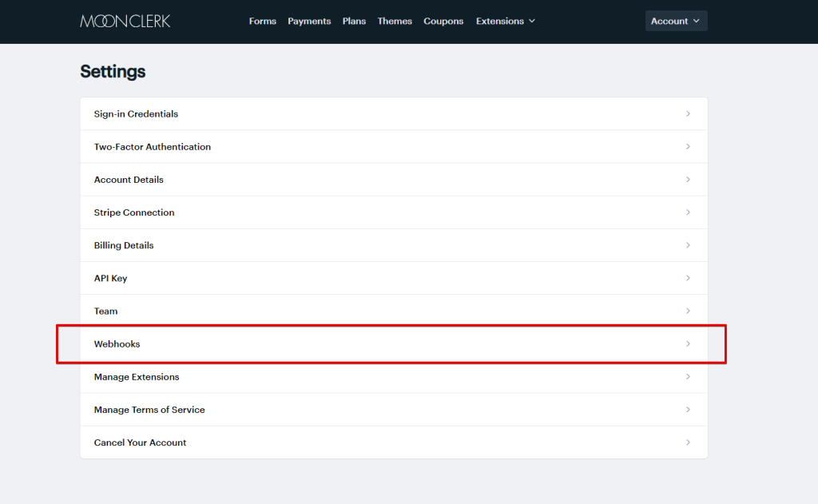This screenshot has height=504, width=818.
Task: Open the Account dropdown button
Action: click(x=676, y=22)
